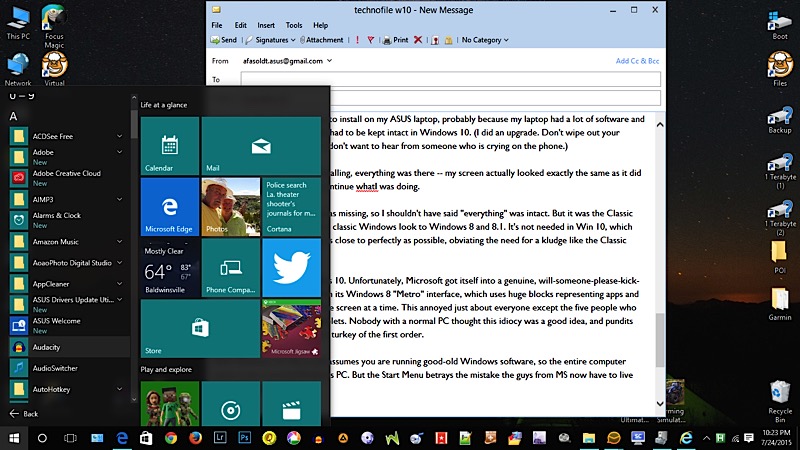
Task: Click the message body scroll up arrow
Action: point(660,124)
